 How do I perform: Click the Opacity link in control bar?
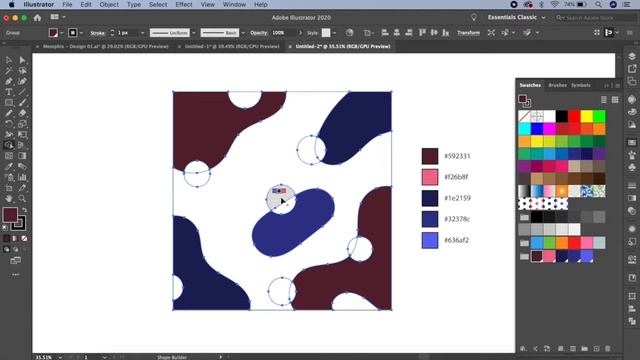click(259, 33)
